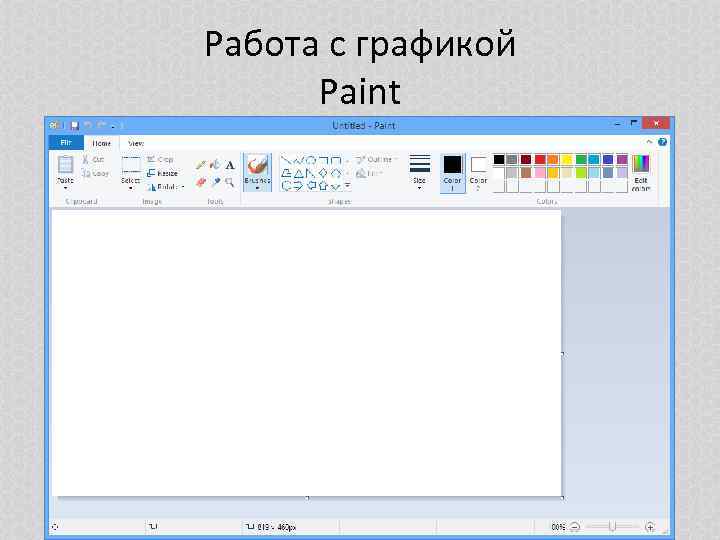Select the Text tool letter A
Image resolution: width=720 pixels, height=540 pixels.
230,165
